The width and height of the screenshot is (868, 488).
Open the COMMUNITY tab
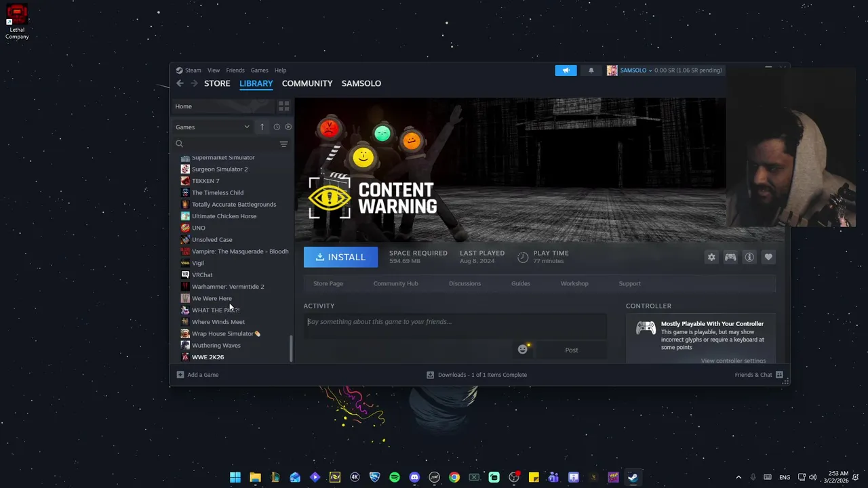(307, 83)
